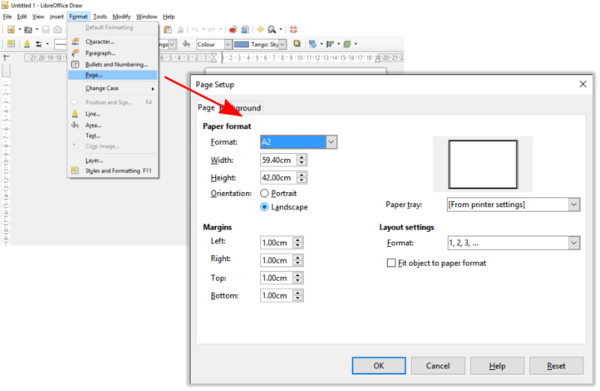Click the Open folder icon in toolbar
This screenshot has height=391, width=600.
(x=28, y=29)
